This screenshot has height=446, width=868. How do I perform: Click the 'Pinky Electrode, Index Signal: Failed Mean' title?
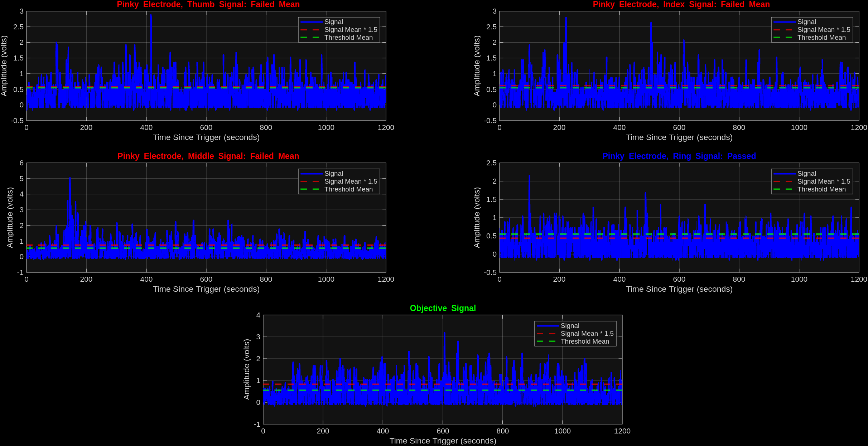click(681, 5)
